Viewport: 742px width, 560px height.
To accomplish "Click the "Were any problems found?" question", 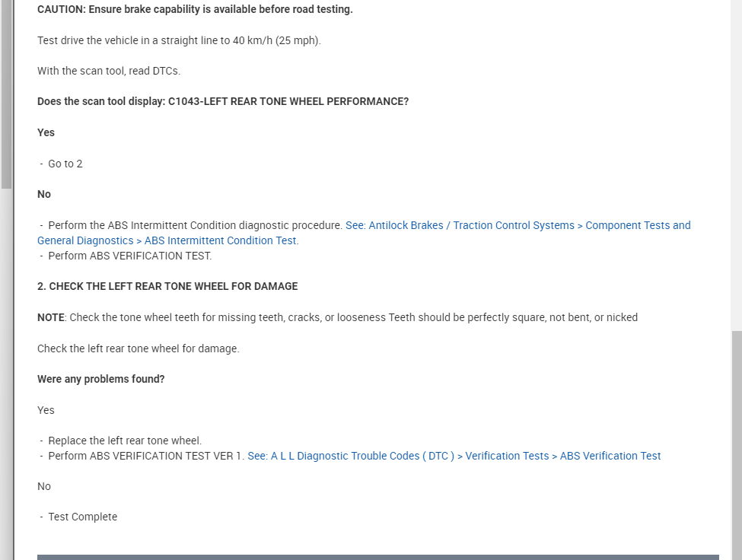I will pos(100,379).
